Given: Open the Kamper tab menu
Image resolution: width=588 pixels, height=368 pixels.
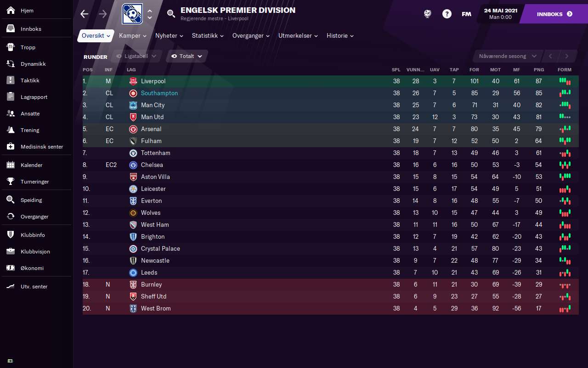Looking at the screenshot, I should click(x=132, y=36).
